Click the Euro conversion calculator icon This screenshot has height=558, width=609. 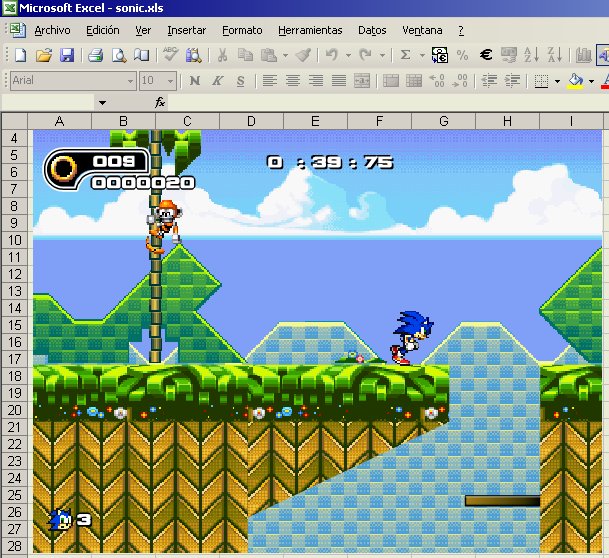[x=440, y=55]
